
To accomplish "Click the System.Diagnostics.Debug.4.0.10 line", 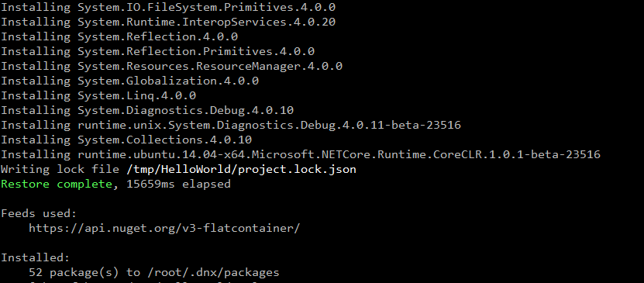I will [147, 111].
